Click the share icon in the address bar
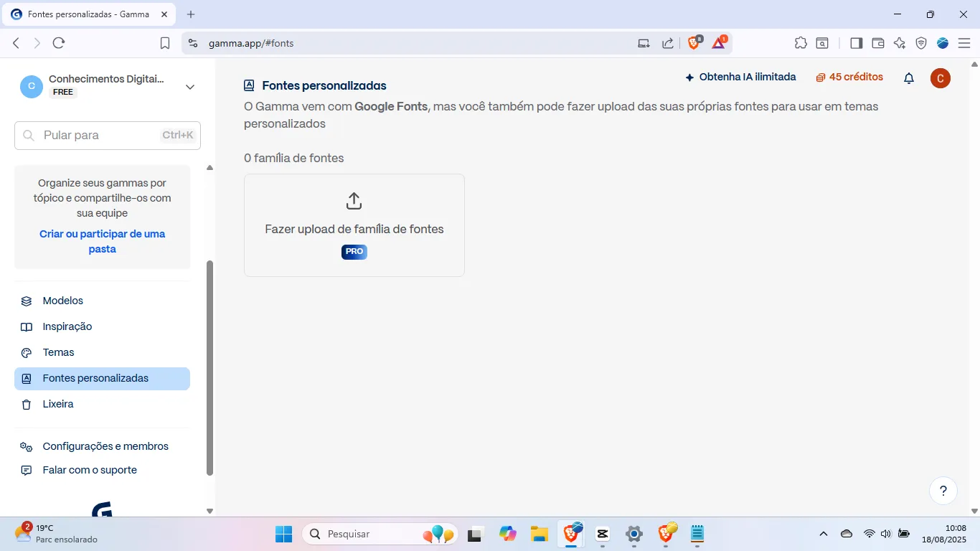The height and width of the screenshot is (551, 980). [x=668, y=43]
